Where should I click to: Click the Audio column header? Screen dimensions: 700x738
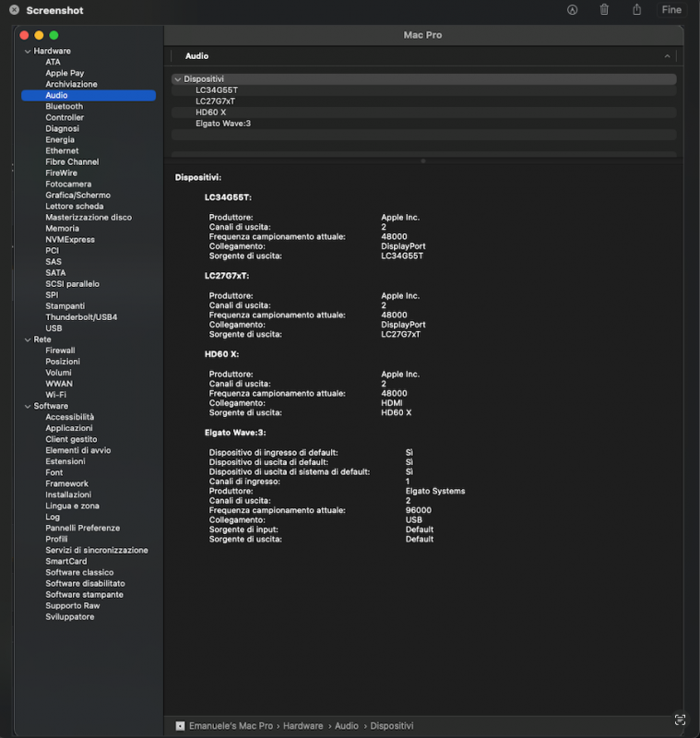(196, 56)
